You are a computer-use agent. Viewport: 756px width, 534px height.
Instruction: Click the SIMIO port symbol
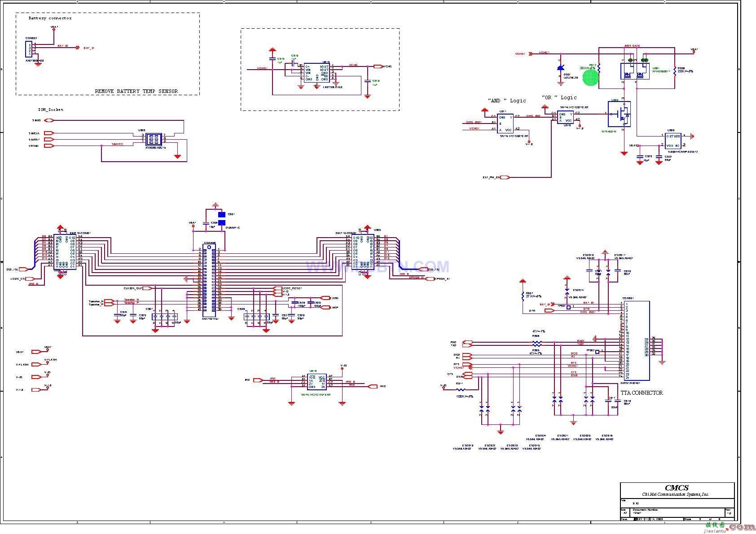click(49, 120)
